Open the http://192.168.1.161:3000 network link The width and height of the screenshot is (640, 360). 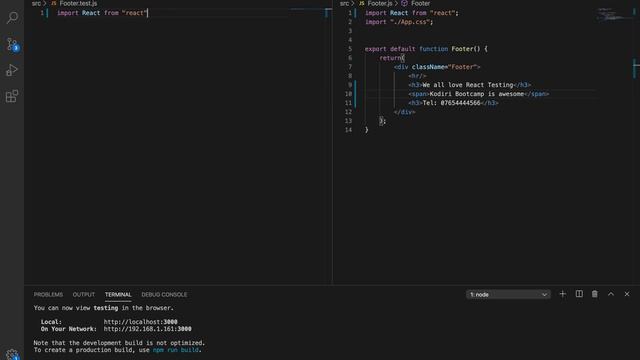147,329
